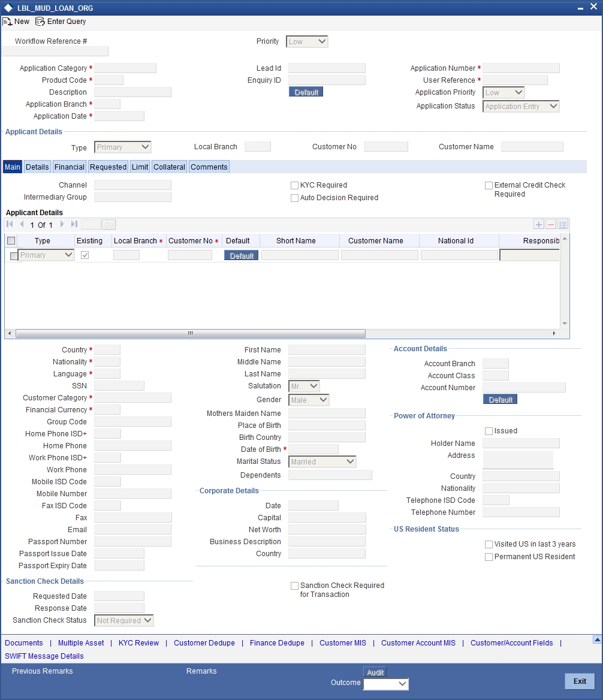Click the grid horizontal scrollbar thumb
Viewport: 603px width, 700px height.
point(191,333)
